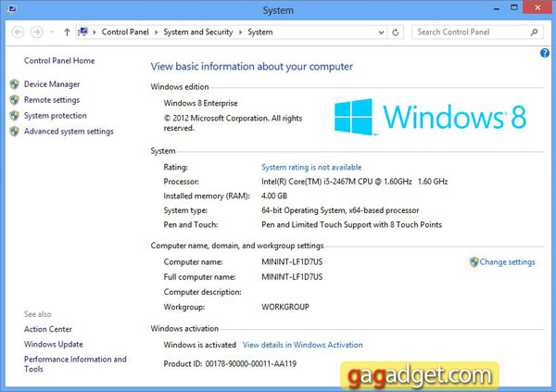Click the Refresh button in address bar
The height and width of the screenshot is (392, 556).
click(x=396, y=32)
